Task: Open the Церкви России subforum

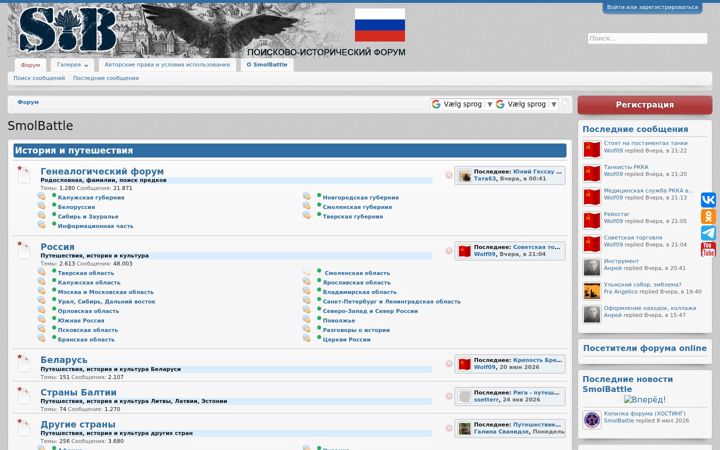Action: point(347,340)
